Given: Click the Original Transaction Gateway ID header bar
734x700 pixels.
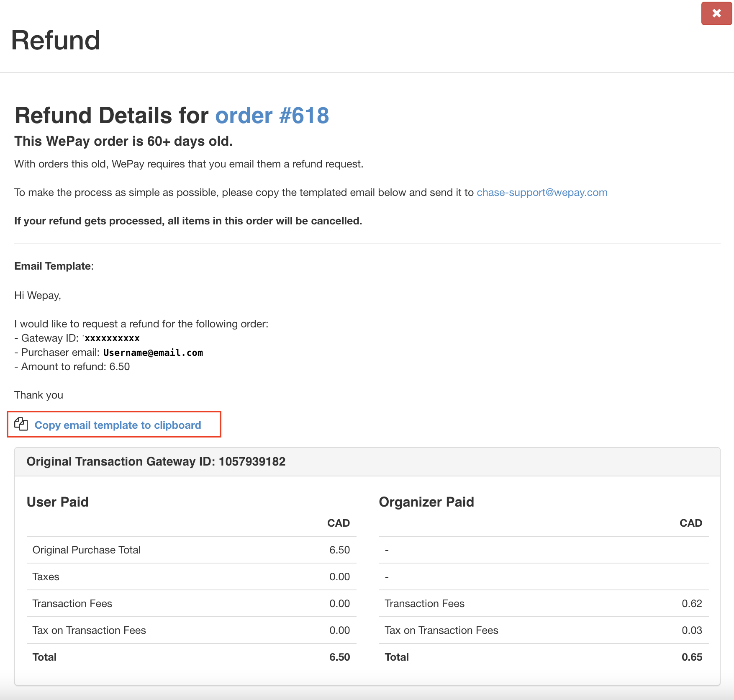Looking at the screenshot, I should (156, 462).
